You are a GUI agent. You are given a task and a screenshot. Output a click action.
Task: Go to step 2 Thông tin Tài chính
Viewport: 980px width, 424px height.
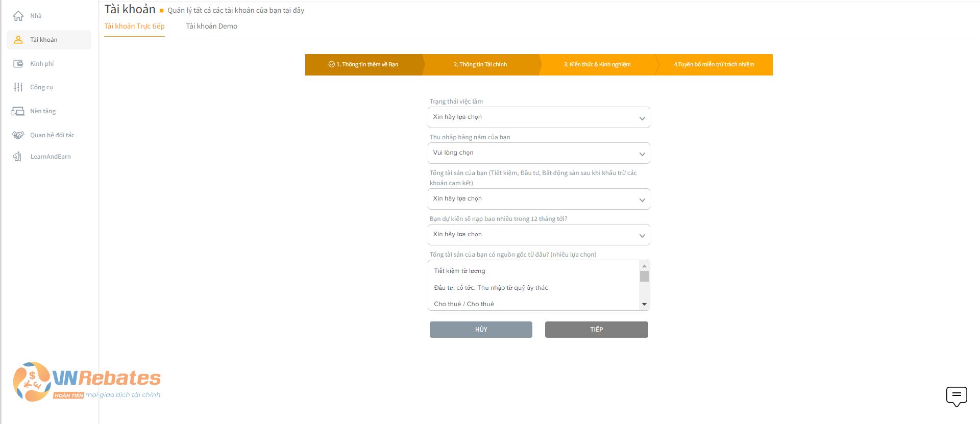coord(480,65)
